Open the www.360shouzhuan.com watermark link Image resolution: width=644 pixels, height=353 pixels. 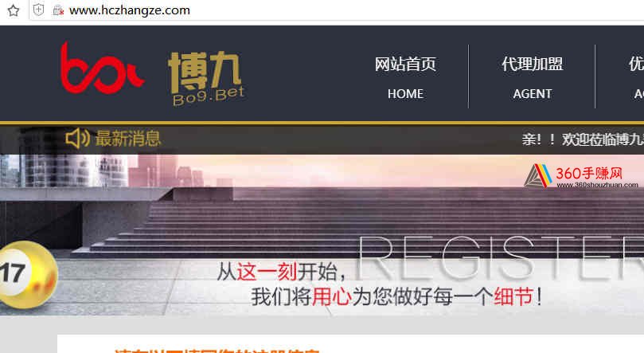tap(597, 185)
